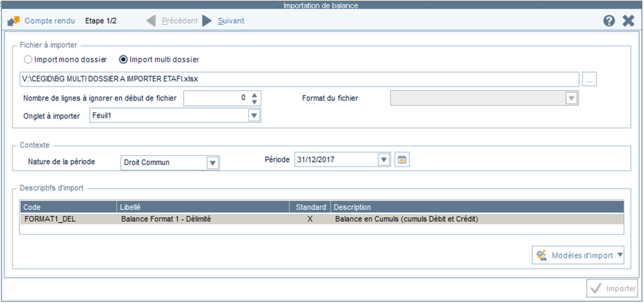
Task: Sort by the Code column header
Action: click(x=69, y=207)
